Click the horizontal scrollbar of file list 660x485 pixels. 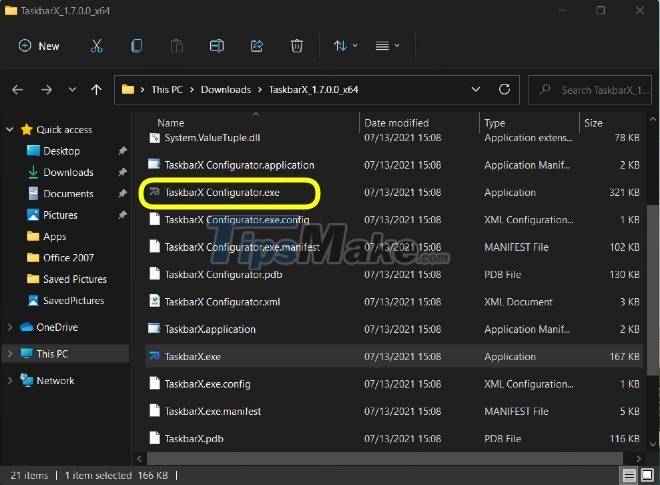click(384, 458)
